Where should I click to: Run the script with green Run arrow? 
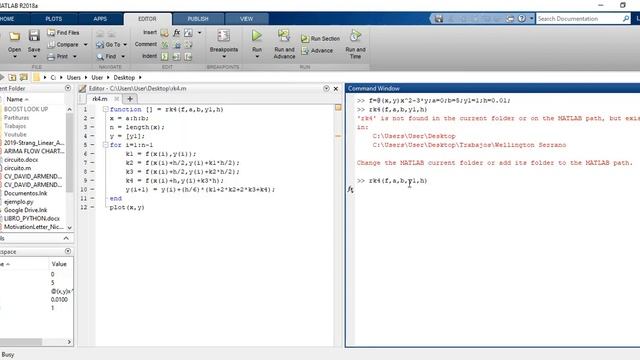pyautogui.click(x=257, y=36)
